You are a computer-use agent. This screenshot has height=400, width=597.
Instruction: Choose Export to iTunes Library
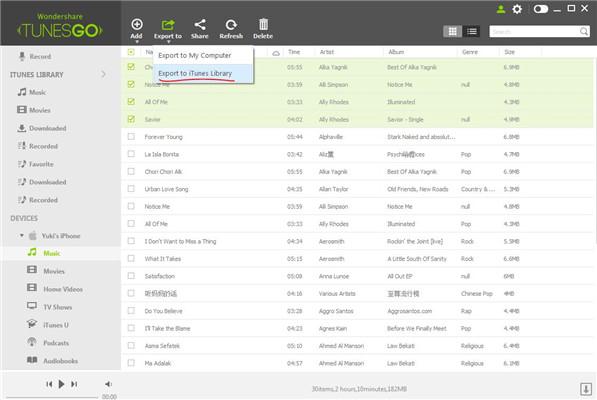pyautogui.click(x=203, y=73)
